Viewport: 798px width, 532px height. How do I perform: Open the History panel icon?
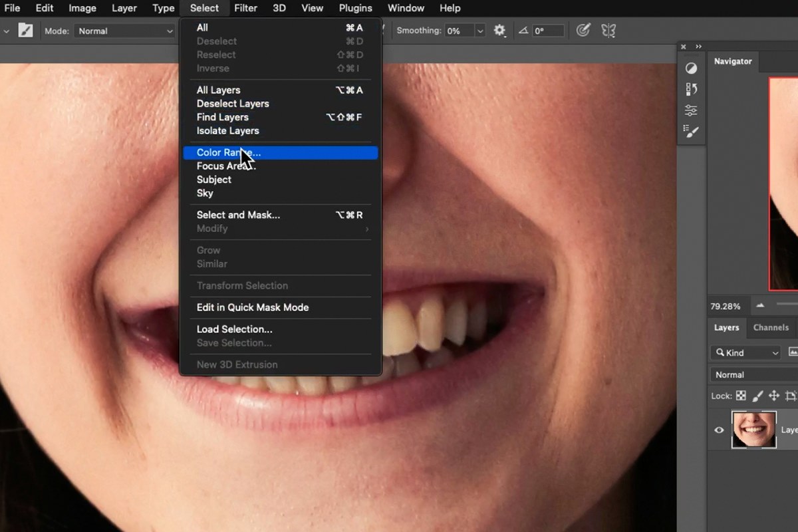tap(692, 89)
